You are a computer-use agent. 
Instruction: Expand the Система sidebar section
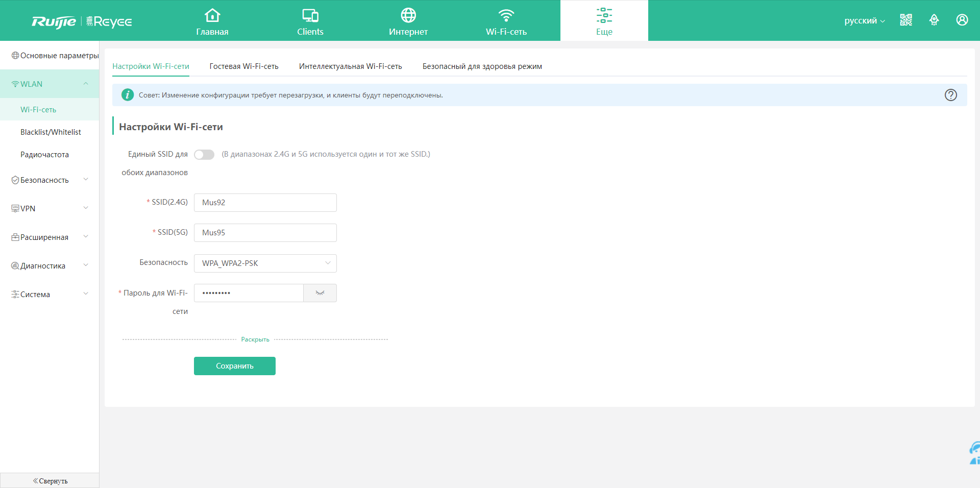coord(86,294)
